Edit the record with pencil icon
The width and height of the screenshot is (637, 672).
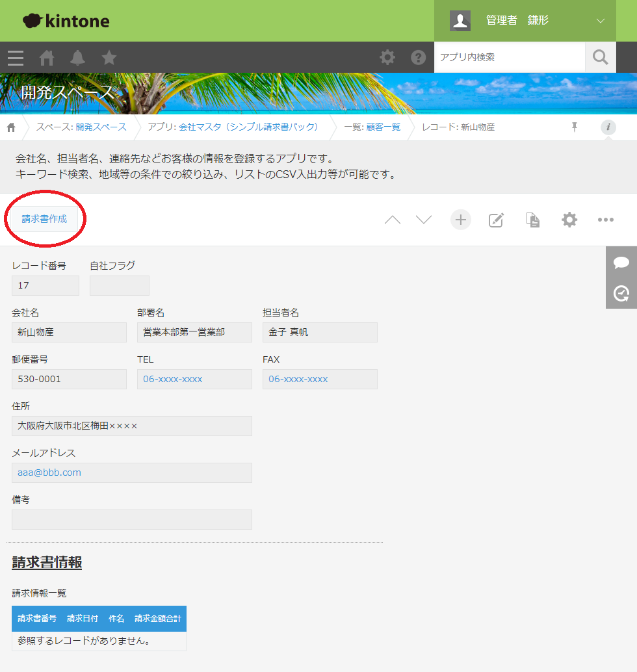click(x=496, y=220)
